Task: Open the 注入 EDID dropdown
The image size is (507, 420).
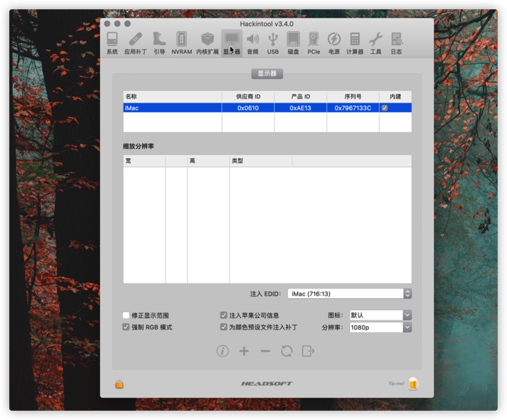Action: pos(349,294)
